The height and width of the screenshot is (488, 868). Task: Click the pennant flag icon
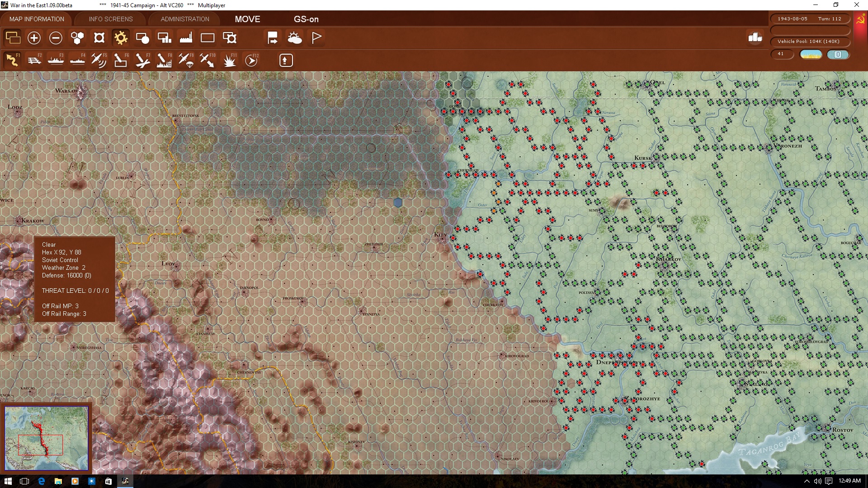click(x=316, y=38)
